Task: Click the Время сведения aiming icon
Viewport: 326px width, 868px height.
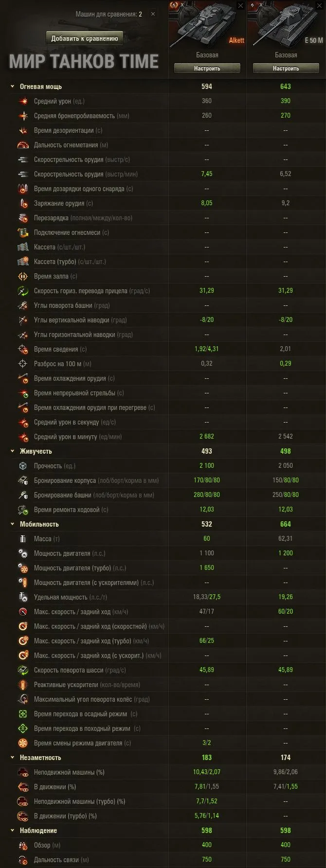Action: click(23, 349)
